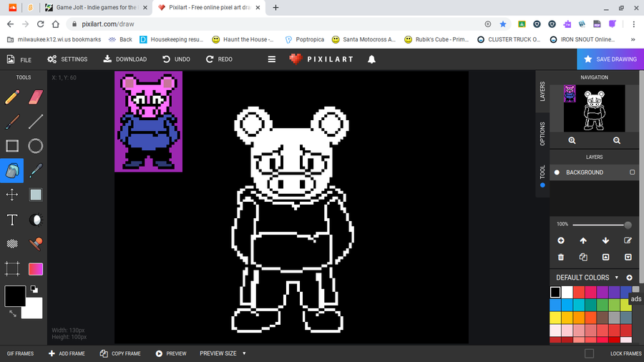The height and width of the screenshot is (362, 644).
Task: Adjust the layer opacity slider handle
Action: click(x=628, y=225)
